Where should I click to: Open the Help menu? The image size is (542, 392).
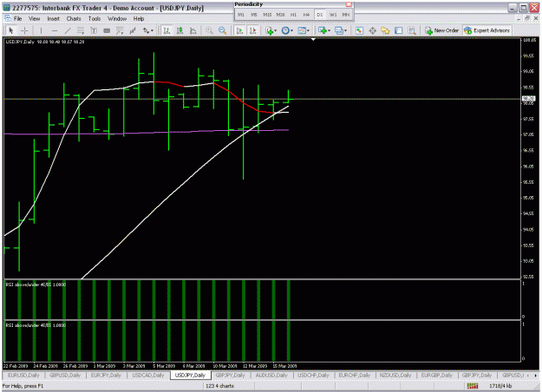139,19
